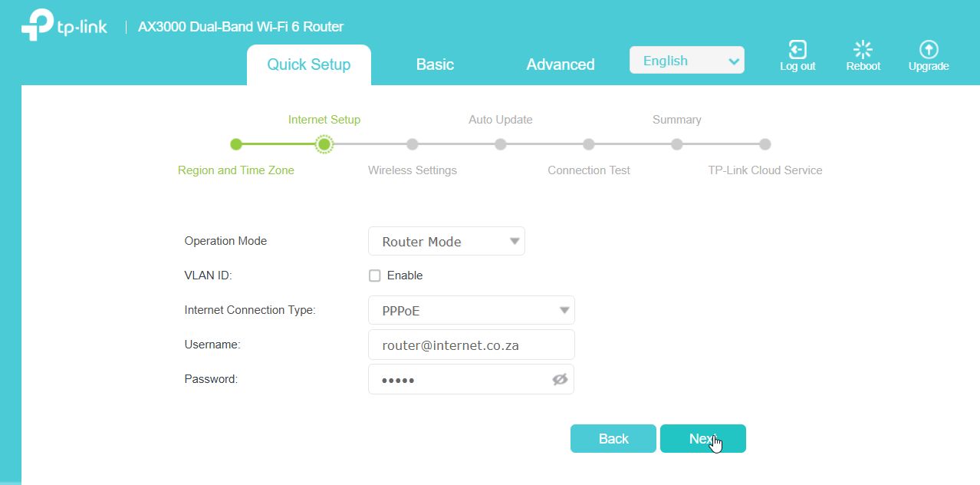
Task: Click the Region and Time Zone step dot
Action: (236, 144)
